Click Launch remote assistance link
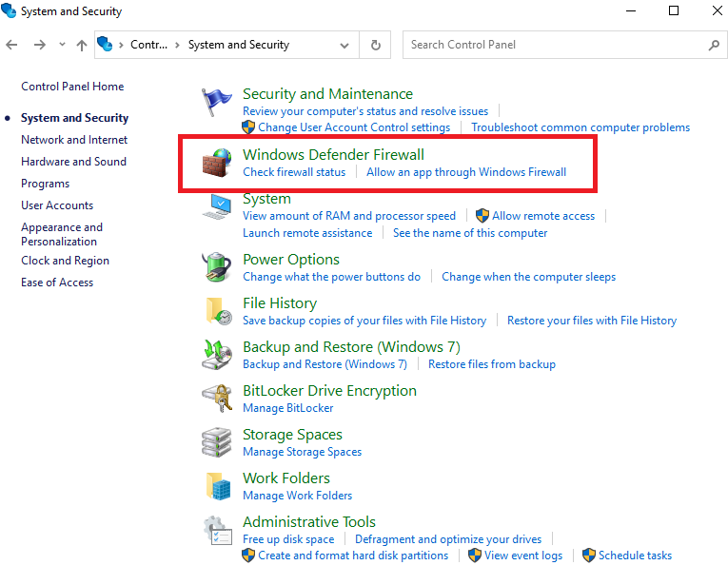 click(307, 233)
